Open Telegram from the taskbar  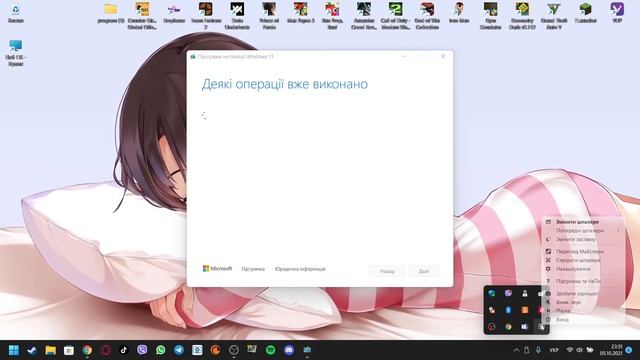pyautogui.click(x=179, y=350)
